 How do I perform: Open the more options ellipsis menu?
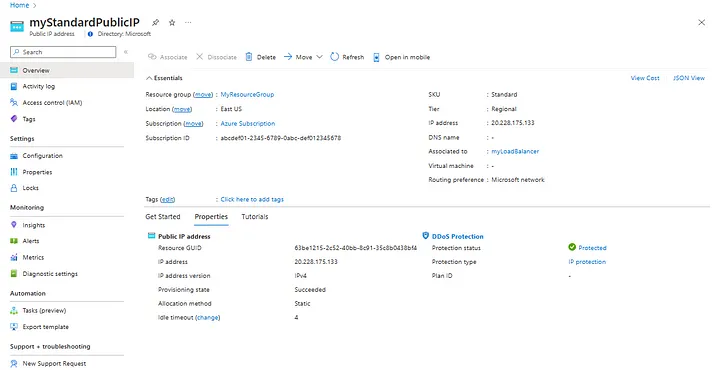click(188, 22)
